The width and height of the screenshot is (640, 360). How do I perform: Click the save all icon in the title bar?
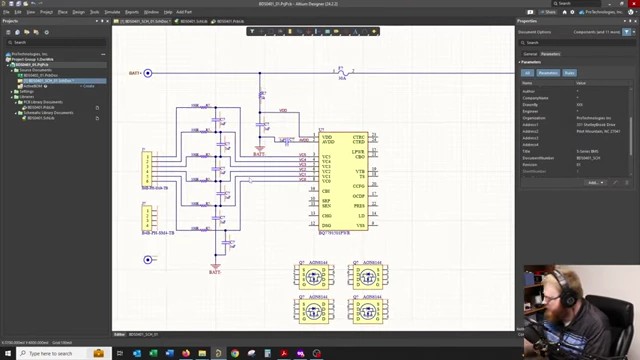[19, 4]
